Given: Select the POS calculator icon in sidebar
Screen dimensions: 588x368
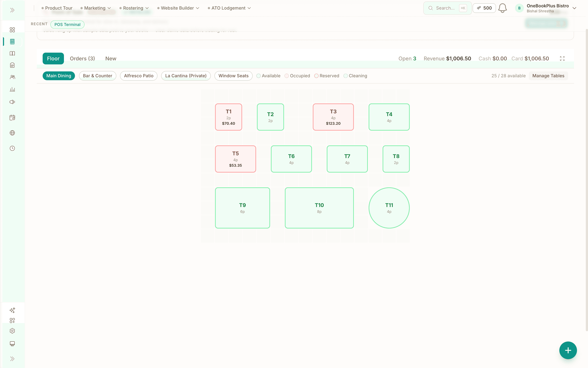Looking at the screenshot, I should click(12, 42).
